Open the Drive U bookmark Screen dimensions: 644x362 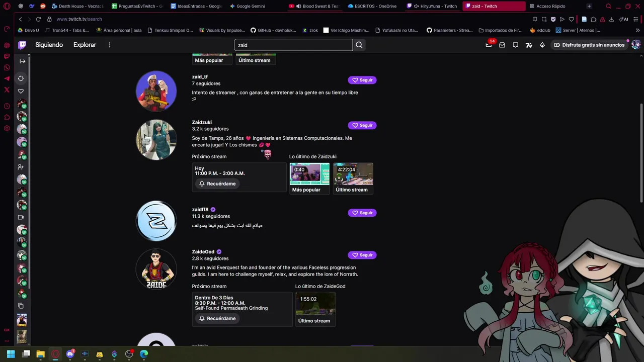(x=28, y=30)
